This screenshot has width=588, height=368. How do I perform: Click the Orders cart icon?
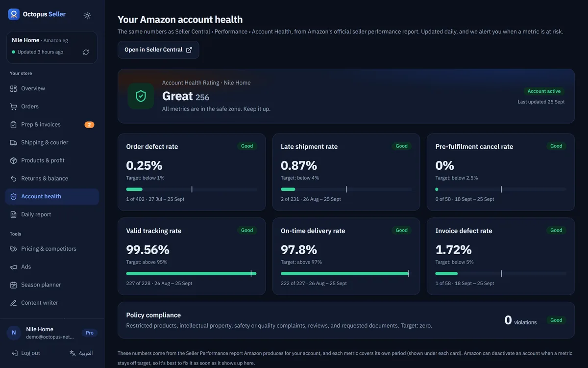pyautogui.click(x=13, y=106)
